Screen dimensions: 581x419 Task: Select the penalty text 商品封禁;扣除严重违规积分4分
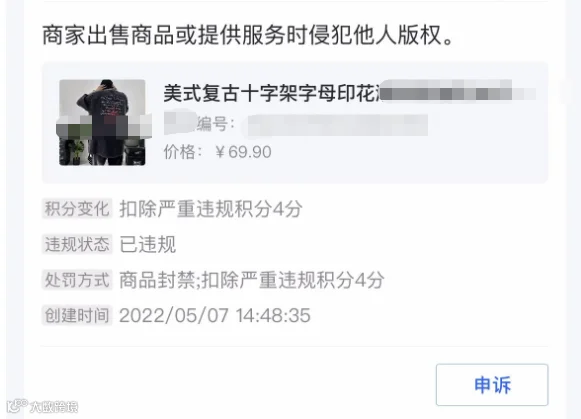(252, 280)
